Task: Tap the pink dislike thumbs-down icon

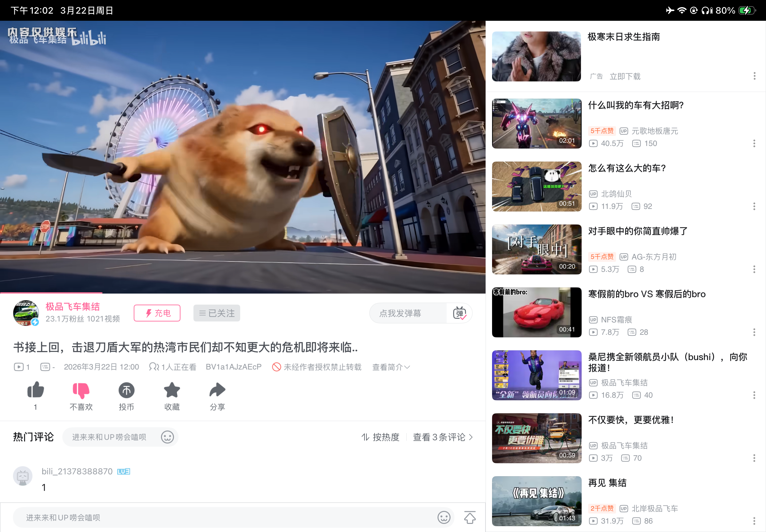Action: [81, 390]
